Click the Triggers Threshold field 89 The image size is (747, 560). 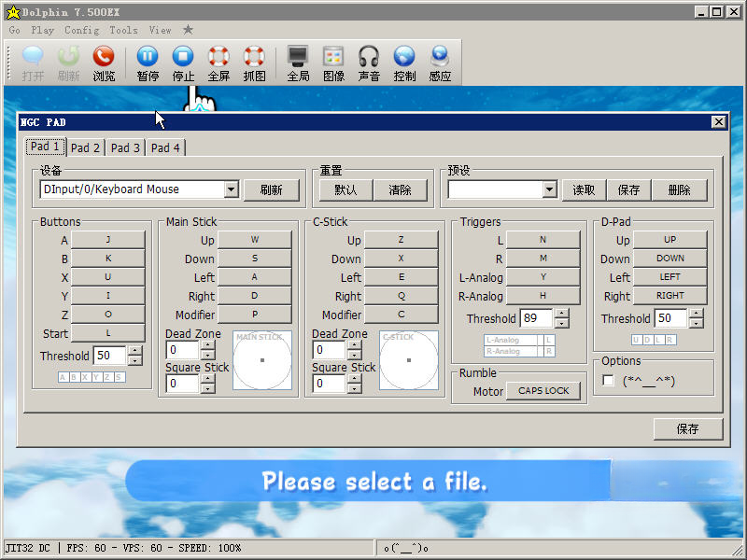(x=537, y=318)
